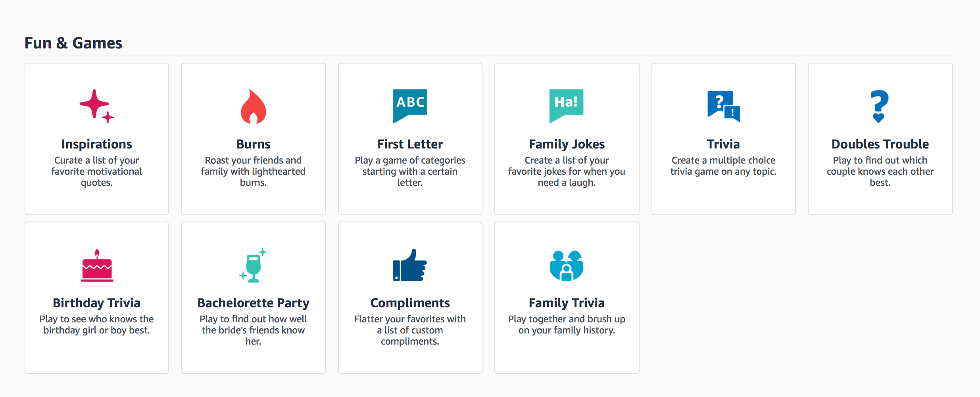Screen dimensions: 980x397
Task: Click the birthday cake icon
Action: pyautogui.click(x=96, y=265)
